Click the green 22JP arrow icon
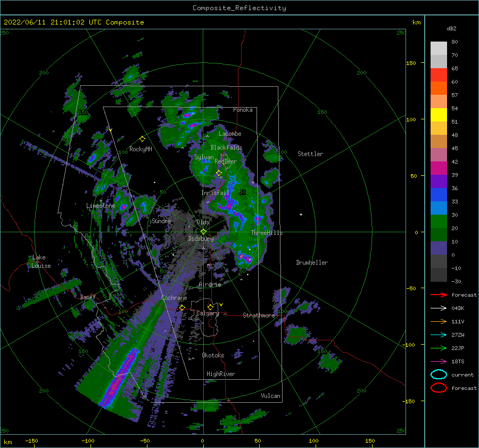This screenshot has height=448, width=479. [x=439, y=348]
